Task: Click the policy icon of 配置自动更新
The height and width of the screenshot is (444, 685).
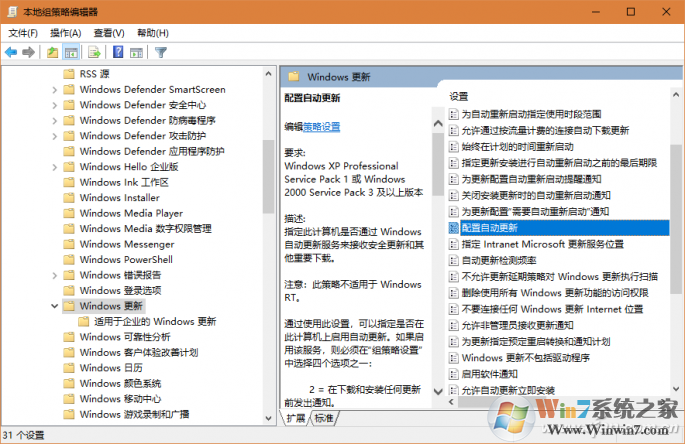Action: coord(453,228)
